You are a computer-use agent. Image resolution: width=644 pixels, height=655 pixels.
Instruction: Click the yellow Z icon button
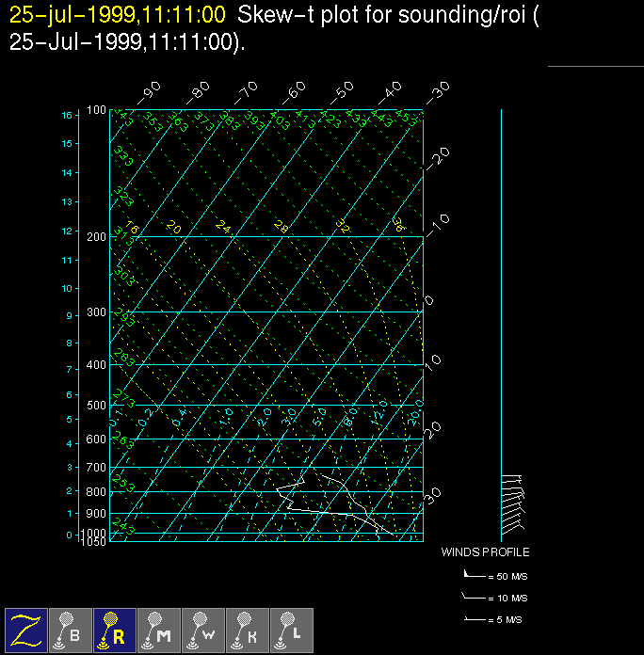(x=26, y=630)
